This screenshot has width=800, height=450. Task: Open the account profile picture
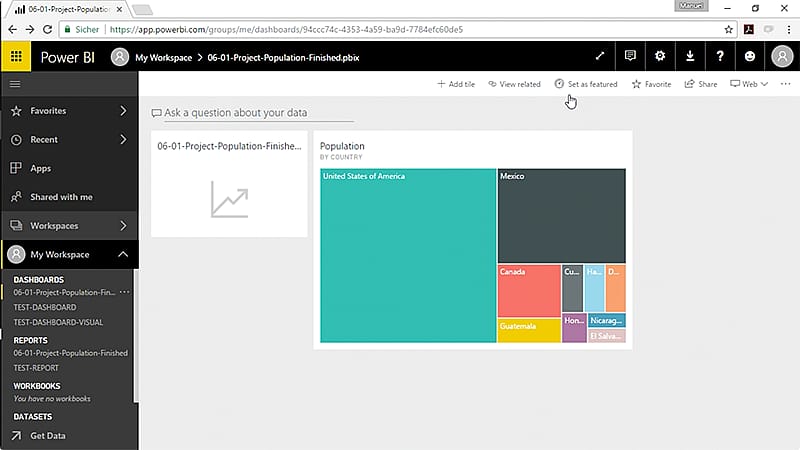coord(782,56)
